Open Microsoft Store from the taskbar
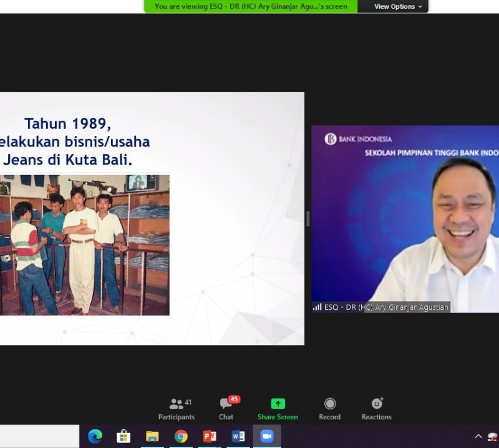This screenshot has width=499, height=448. click(124, 436)
